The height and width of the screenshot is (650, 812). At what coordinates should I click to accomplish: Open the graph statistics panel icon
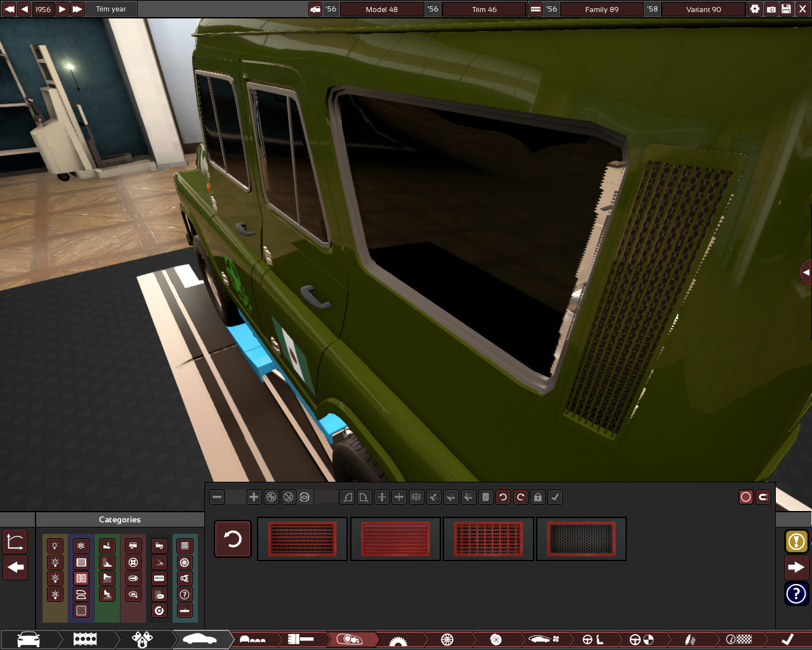[x=15, y=541]
